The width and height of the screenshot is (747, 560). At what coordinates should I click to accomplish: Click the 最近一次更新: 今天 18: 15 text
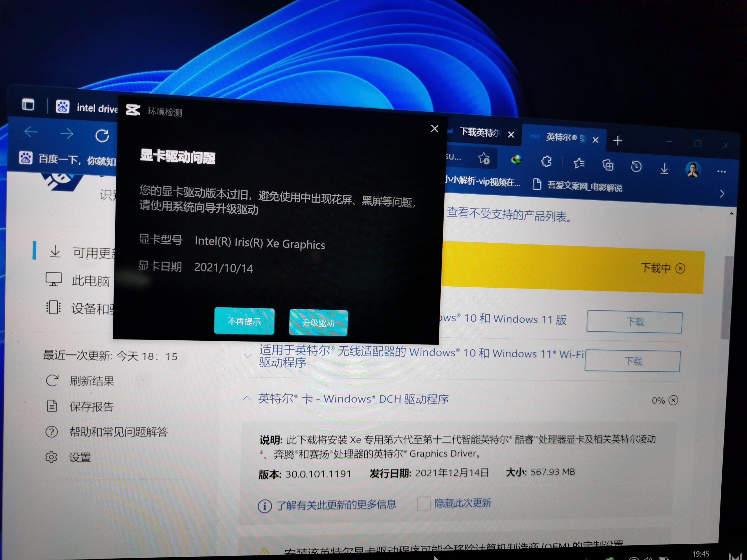[110, 356]
